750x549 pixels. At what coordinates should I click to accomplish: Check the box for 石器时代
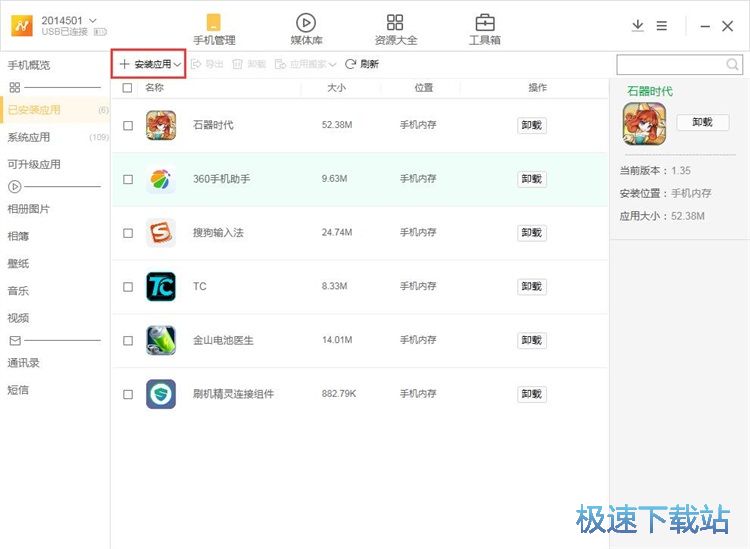[x=127, y=126]
